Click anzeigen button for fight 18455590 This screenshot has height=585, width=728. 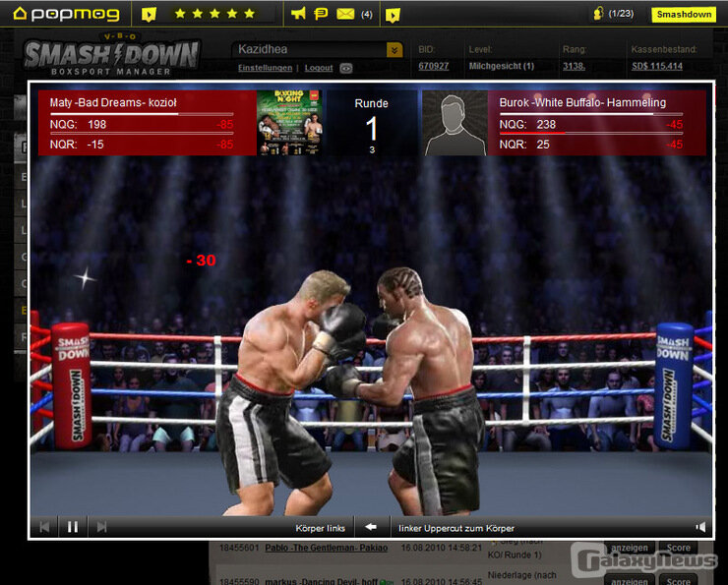[x=629, y=581]
